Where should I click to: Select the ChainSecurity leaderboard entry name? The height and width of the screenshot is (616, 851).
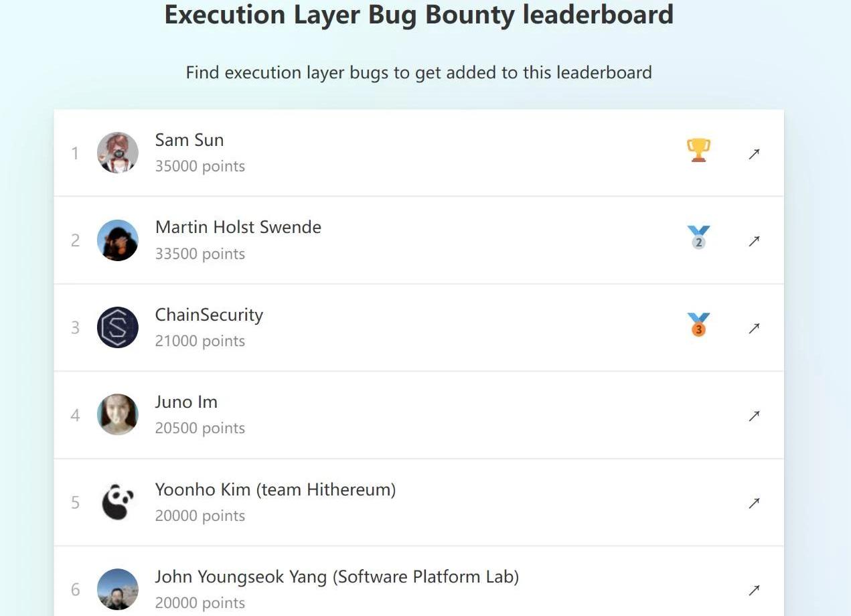coord(209,315)
